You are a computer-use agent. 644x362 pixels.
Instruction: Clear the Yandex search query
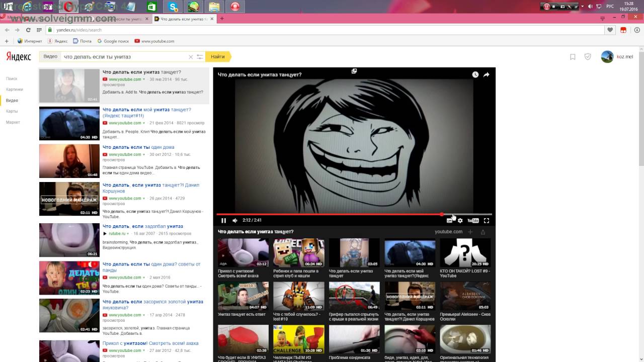191,57
